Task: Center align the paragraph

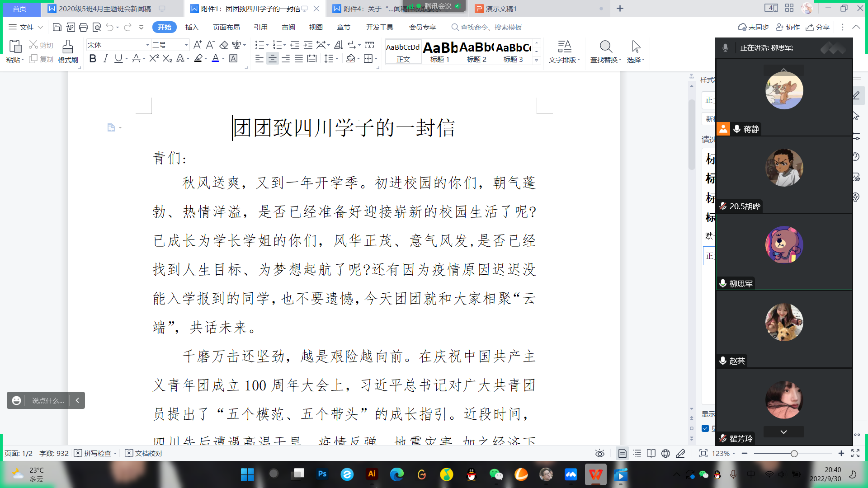Action: pyautogui.click(x=272, y=59)
